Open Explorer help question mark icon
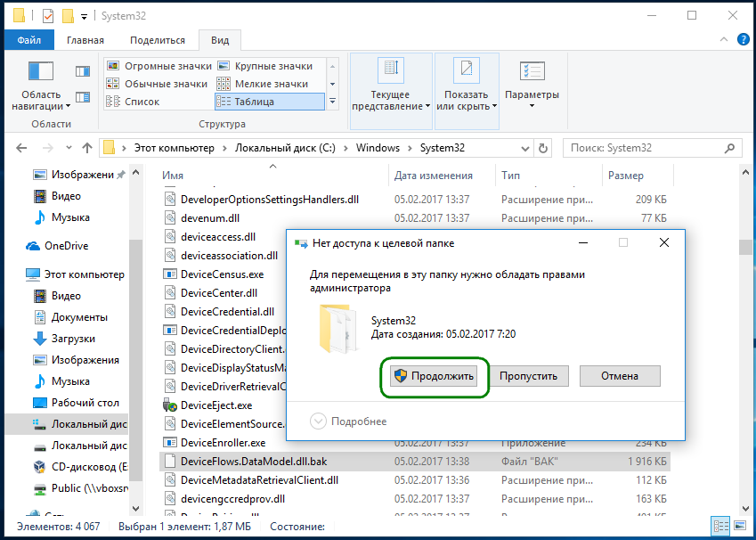The height and width of the screenshot is (540, 756). [x=743, y=39]
